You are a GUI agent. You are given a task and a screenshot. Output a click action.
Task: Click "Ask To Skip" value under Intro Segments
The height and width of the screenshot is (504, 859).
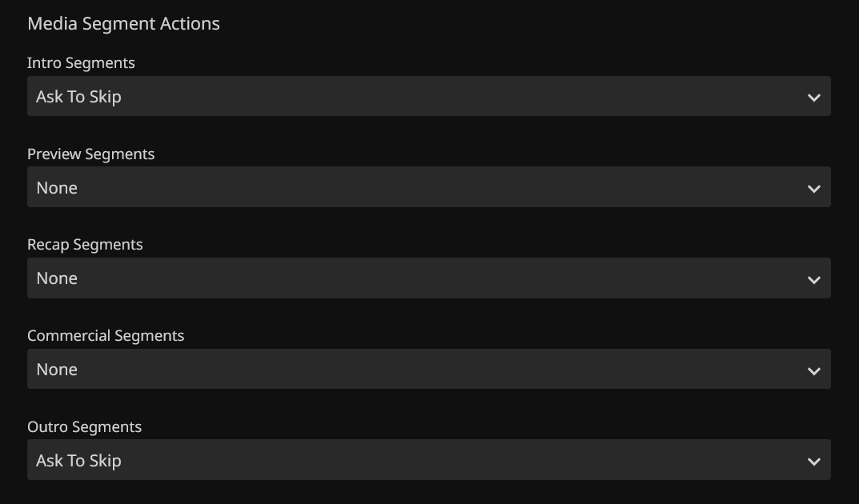point(78,97)
